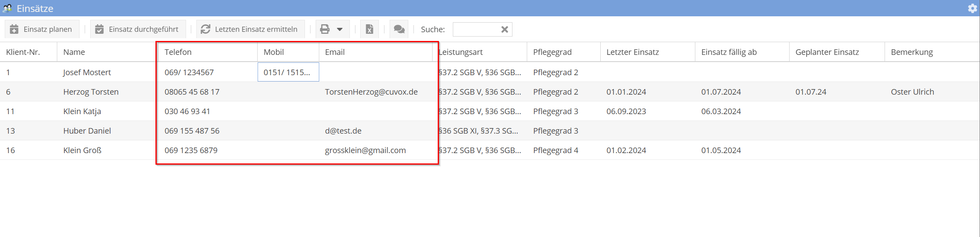Click mobile cell 0151/ 1515...

point(288,72)
